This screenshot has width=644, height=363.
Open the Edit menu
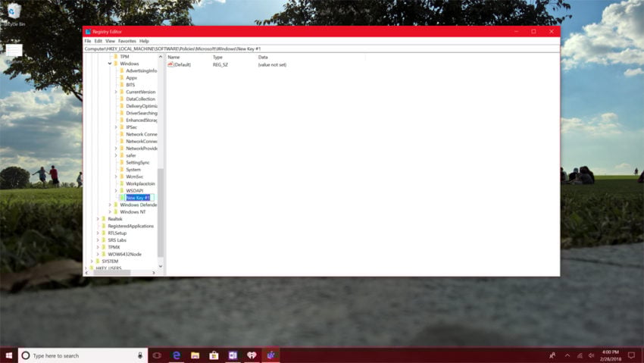coord(98,41)
